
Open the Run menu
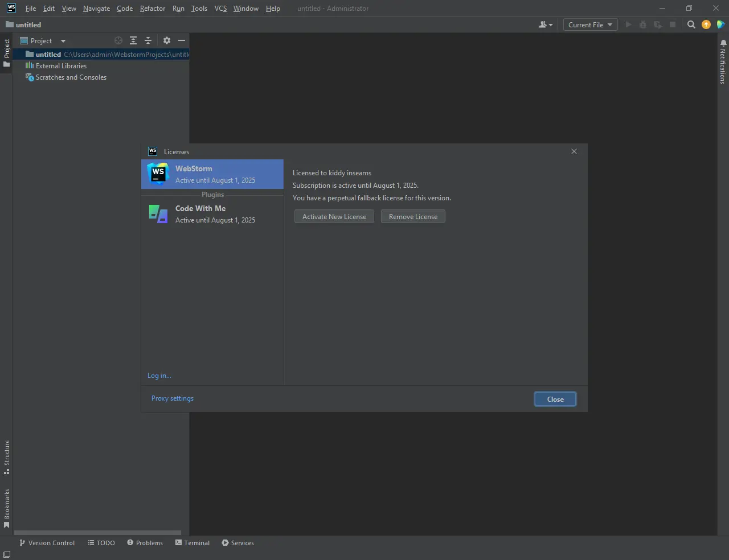pyautogui.click(x=178, y=9)
